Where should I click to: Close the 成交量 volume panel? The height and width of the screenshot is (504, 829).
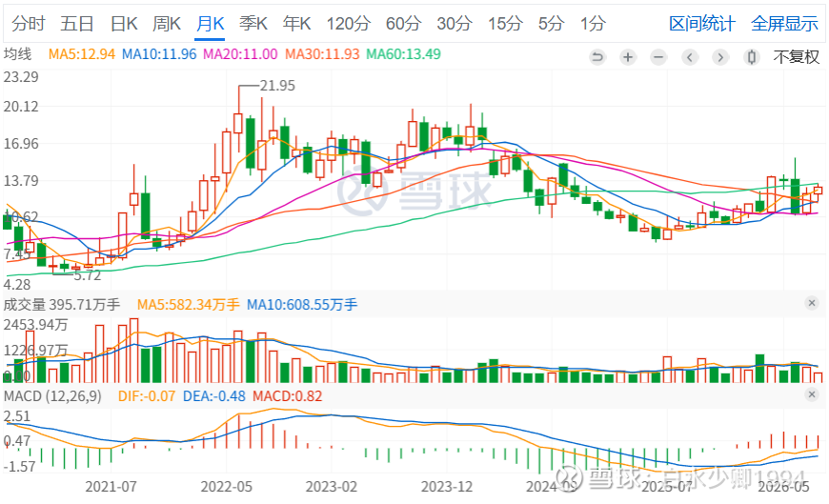[x=812, y=303]
